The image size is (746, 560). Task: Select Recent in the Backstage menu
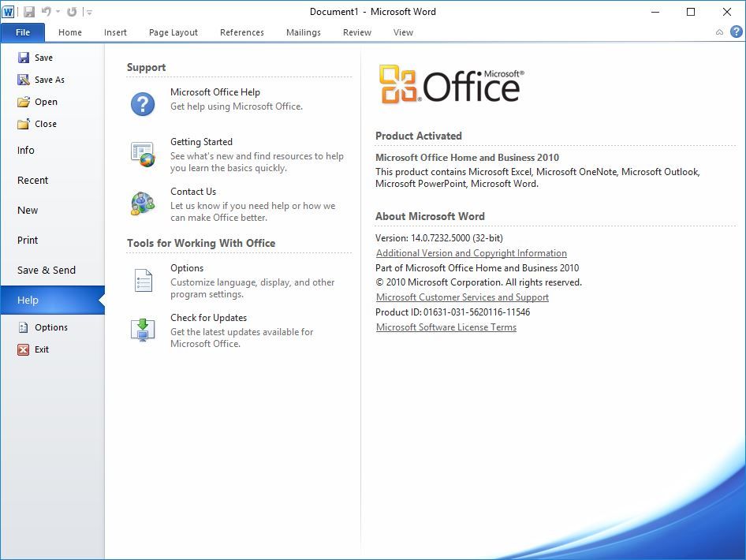point(52,181)
